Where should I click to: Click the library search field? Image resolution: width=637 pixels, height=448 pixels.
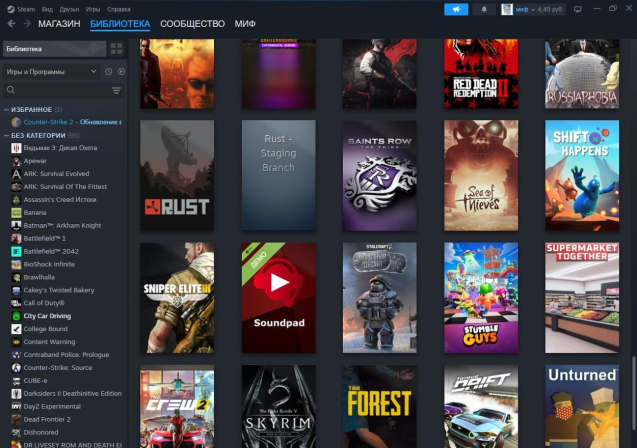click(x=55, y=90)
